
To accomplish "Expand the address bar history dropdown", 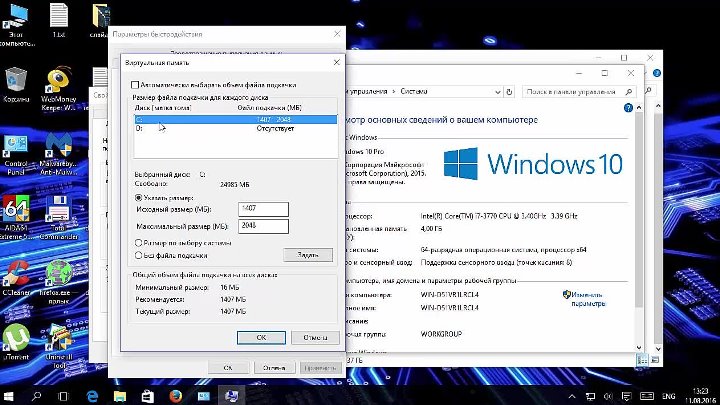I will (x=498, y=92).
